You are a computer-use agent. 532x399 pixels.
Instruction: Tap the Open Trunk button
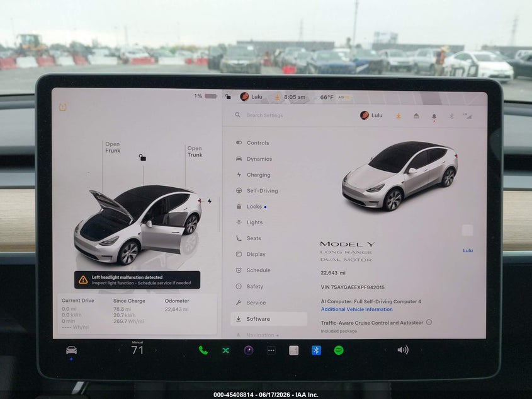195,151
